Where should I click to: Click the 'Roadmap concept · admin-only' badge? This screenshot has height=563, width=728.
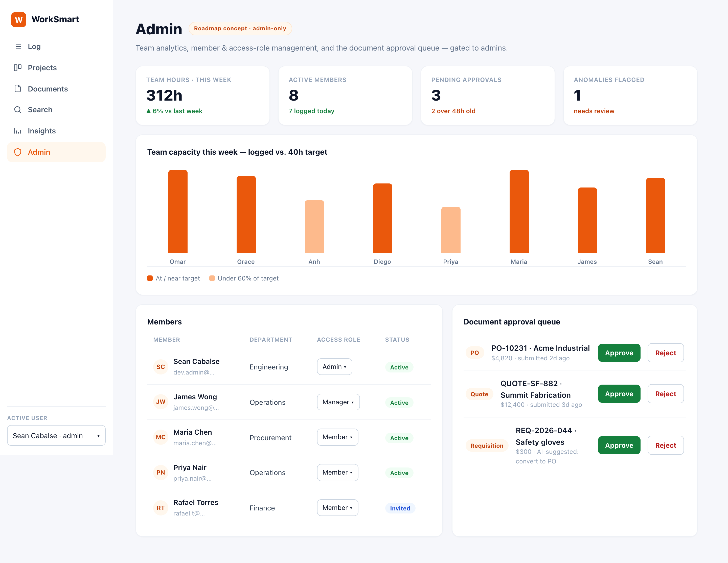[240, 29]
